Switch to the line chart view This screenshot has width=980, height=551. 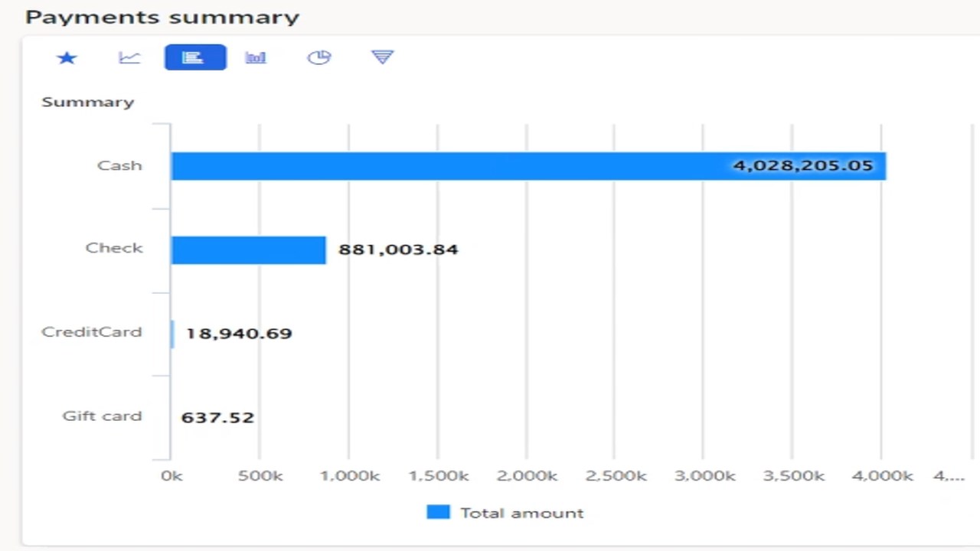129,57
